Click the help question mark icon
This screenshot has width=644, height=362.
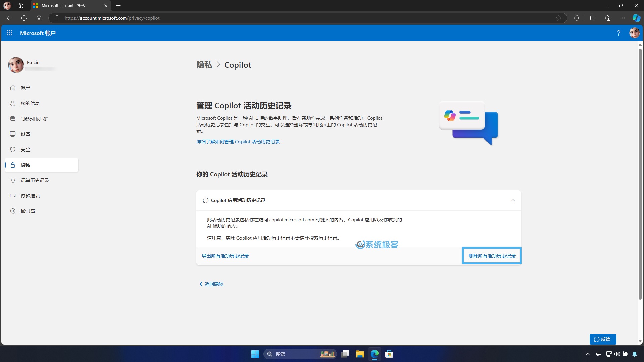pos(618,33)
